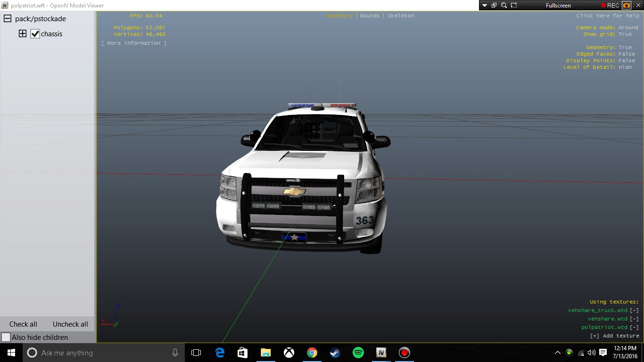
Task: Click the REC record button
Action: pos(610,6)
